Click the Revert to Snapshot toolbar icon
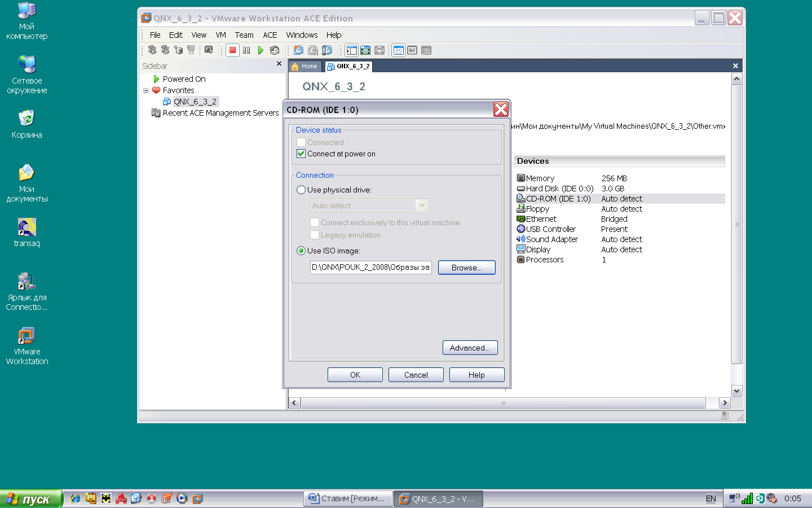This screenshot has height=508, width=812. [x=313, y=50]
